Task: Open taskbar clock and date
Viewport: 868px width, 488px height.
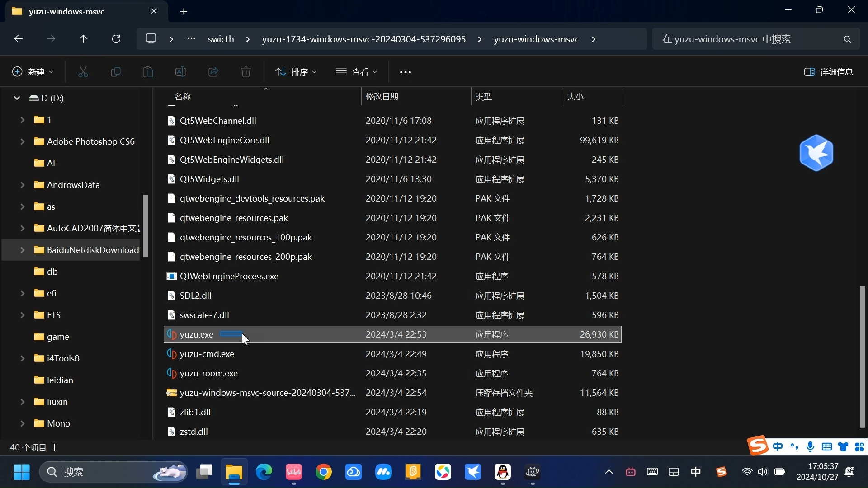Action: point(817,472)
